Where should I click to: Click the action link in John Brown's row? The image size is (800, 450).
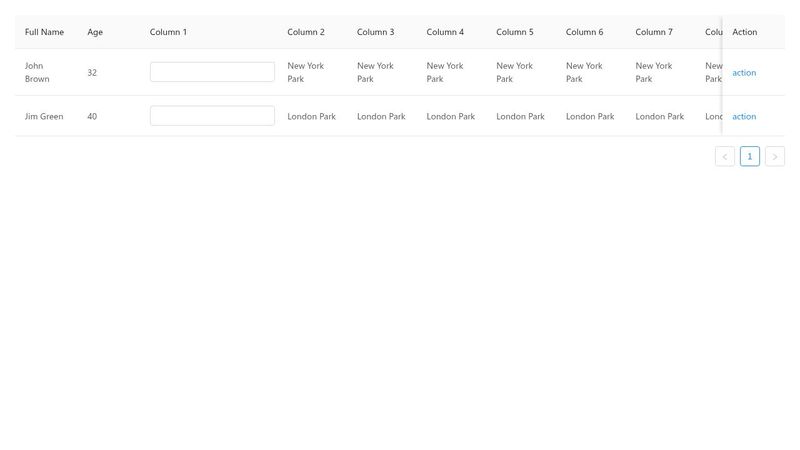click(x=744, y=73)
